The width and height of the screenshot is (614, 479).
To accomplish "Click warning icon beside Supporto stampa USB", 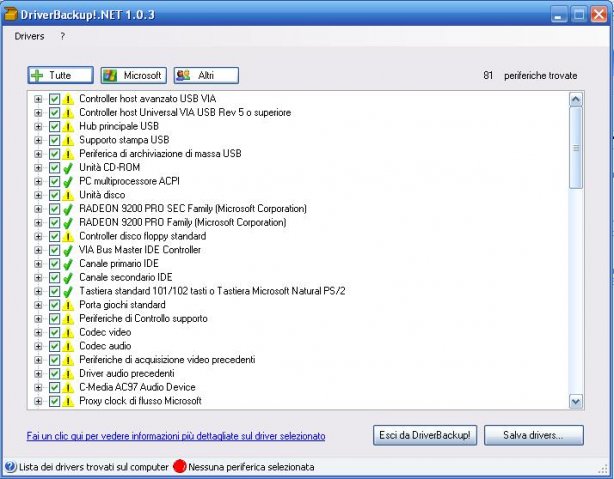I will 68,140.
